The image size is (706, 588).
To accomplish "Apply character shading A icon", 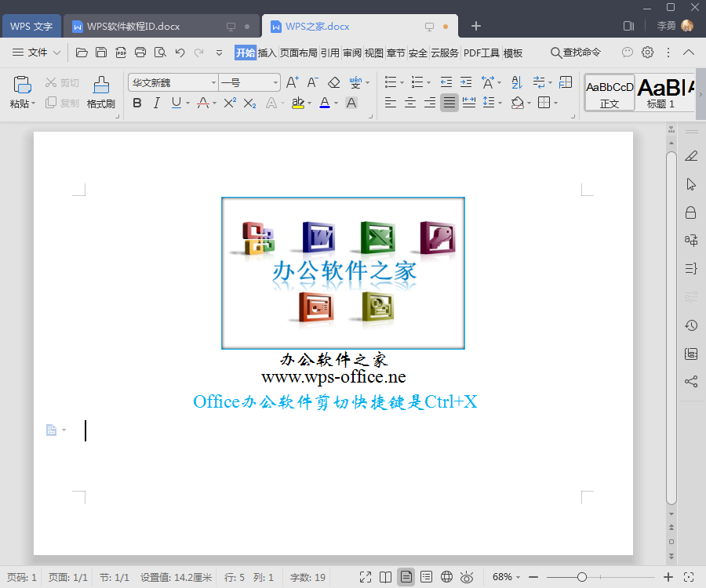I will (351, 103).
